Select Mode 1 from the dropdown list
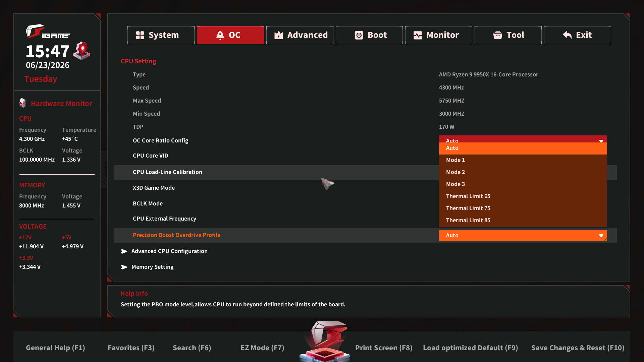 (523, 160)
